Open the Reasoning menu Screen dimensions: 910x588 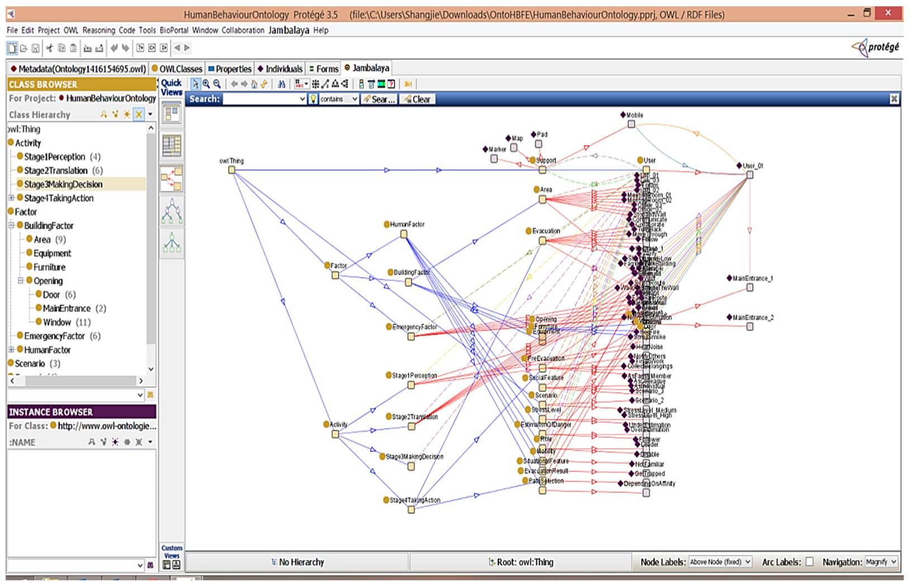click(x=98, y=30)
